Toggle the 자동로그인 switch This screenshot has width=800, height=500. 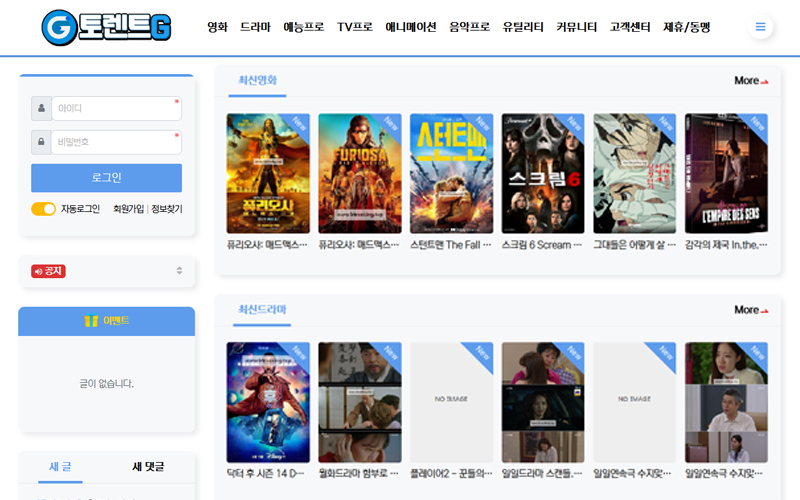(43, 209)
